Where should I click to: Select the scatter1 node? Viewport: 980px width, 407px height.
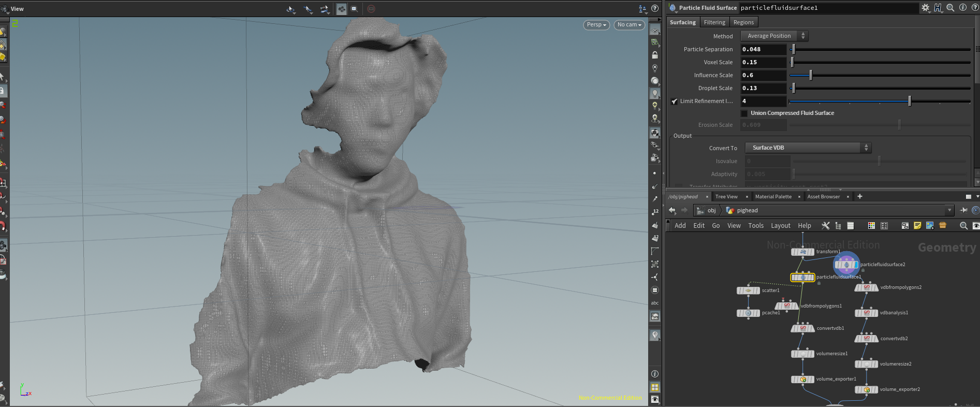(x=748, y=290)
